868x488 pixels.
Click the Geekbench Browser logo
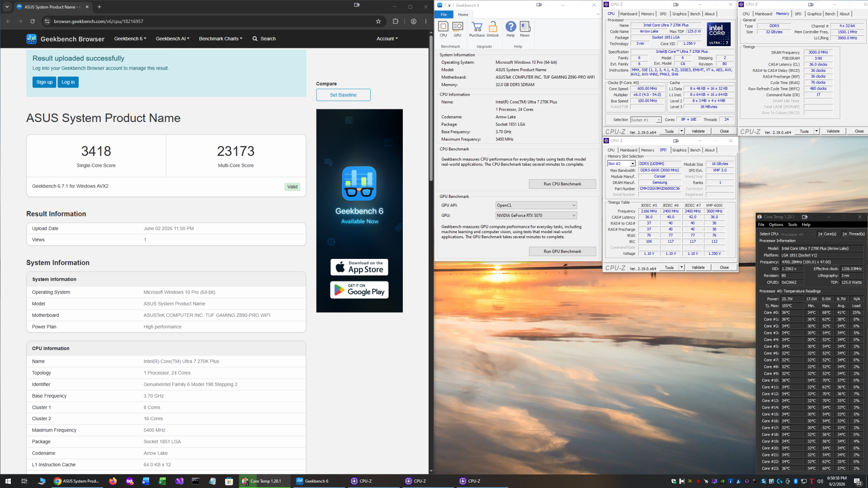point(65,39)
